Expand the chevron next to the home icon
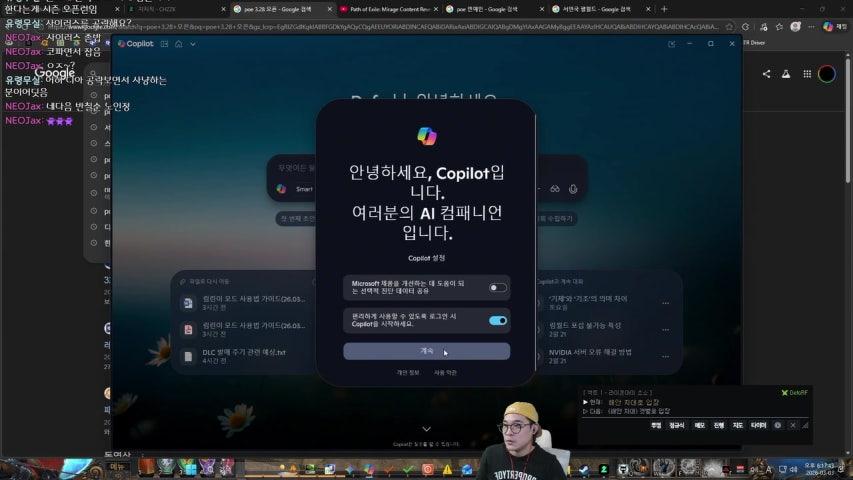Viewport: 853px width, 480px height. pyautogui.click(x=193, y=44)
